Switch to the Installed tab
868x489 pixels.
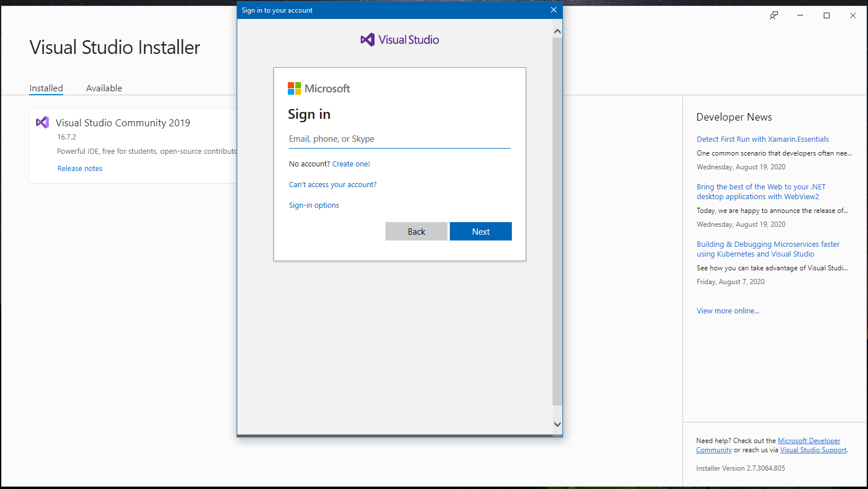46,88
